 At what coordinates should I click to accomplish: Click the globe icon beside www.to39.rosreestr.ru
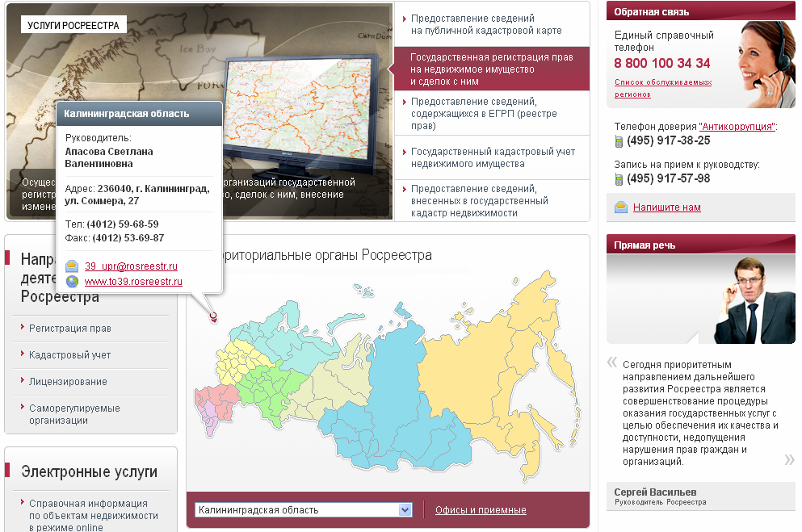72,282
